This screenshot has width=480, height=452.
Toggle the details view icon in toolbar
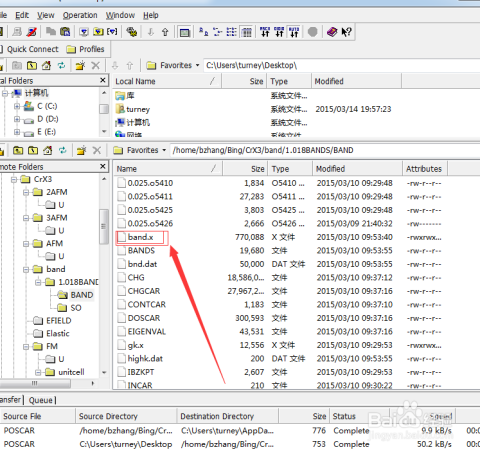coord(246,32)
